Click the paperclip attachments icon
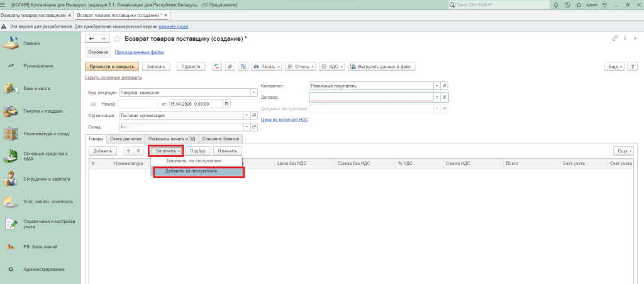Image resolution: width=644 pixels, height=284 pixels. point(230,66)
